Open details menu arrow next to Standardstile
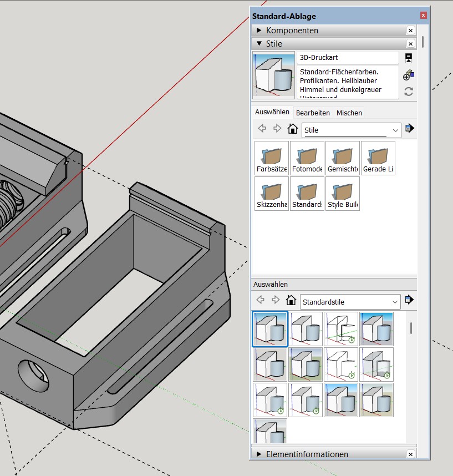This screenshot has height=476, width=453. click(x=410, y=300)
